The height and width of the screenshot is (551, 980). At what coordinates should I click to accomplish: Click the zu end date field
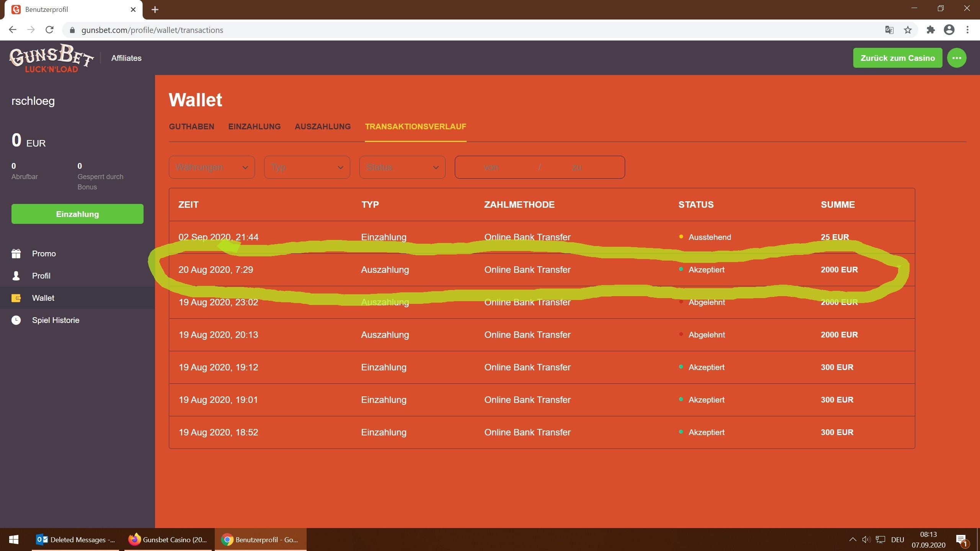pyautogui.click(x=577, y=167)
